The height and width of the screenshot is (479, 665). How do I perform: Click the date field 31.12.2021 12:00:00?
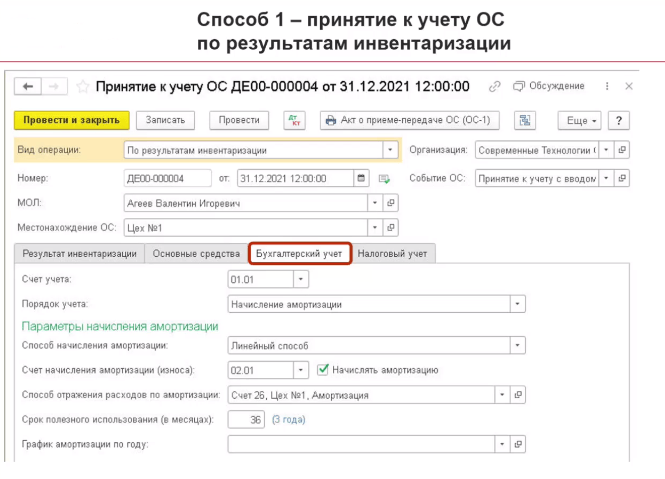[296, 178]
